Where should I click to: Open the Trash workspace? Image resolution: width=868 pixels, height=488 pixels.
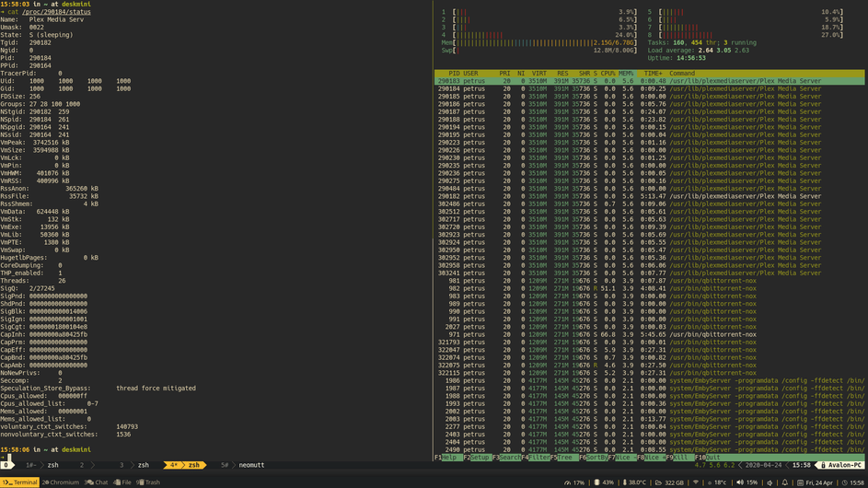(148, 482)
